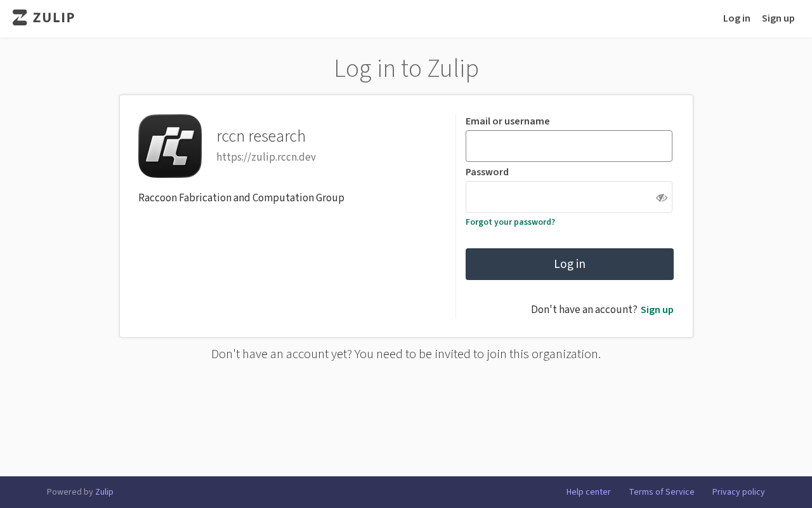
Task: Click the rccn research organization icon
Action: coord(170,146)
